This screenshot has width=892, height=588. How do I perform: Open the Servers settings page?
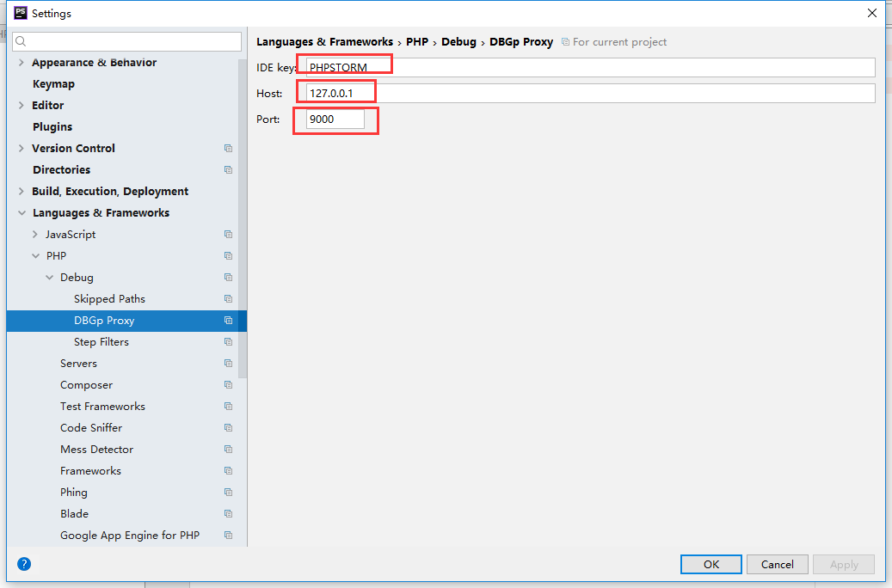78,364
